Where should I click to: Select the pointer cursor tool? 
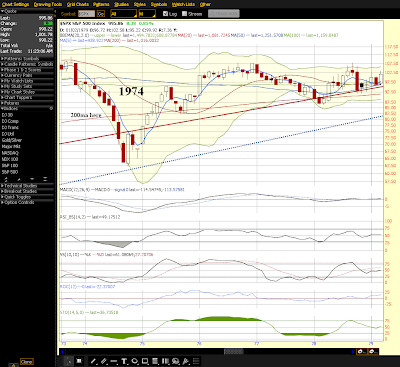pyautogui.click(x=69, y=361)
